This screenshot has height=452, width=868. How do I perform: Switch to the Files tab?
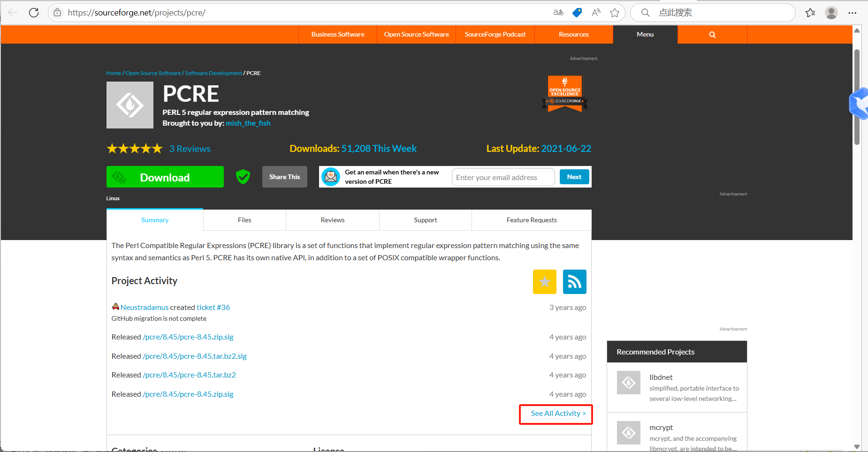[244, 220]
